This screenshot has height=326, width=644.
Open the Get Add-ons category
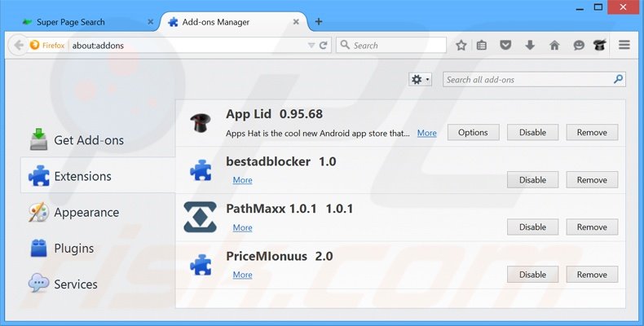coord(98,140)
